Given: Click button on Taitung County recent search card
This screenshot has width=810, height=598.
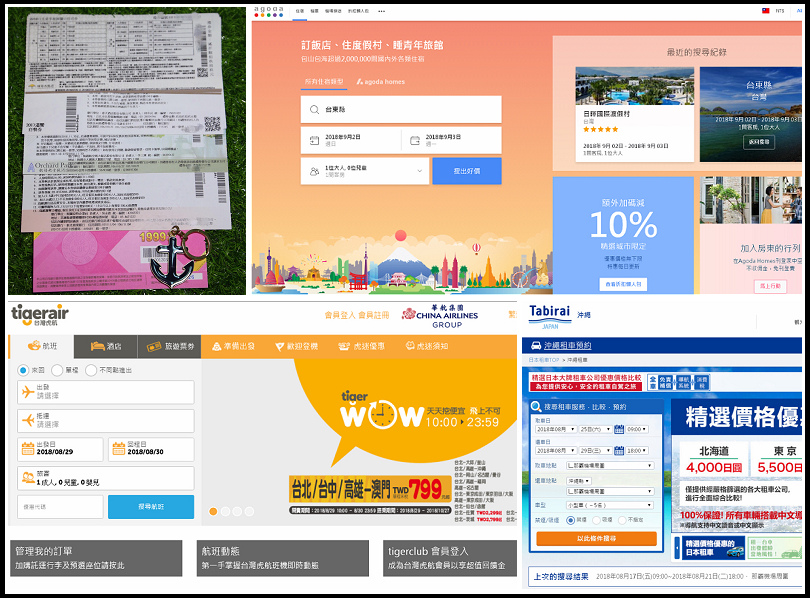Looking at the screenshot, I should [x=759, y=142].
